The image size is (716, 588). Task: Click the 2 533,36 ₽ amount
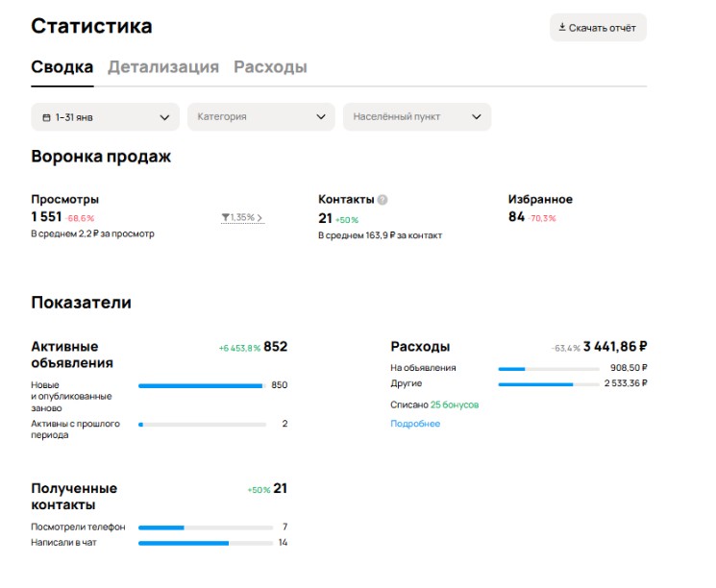tap(626, 383)
